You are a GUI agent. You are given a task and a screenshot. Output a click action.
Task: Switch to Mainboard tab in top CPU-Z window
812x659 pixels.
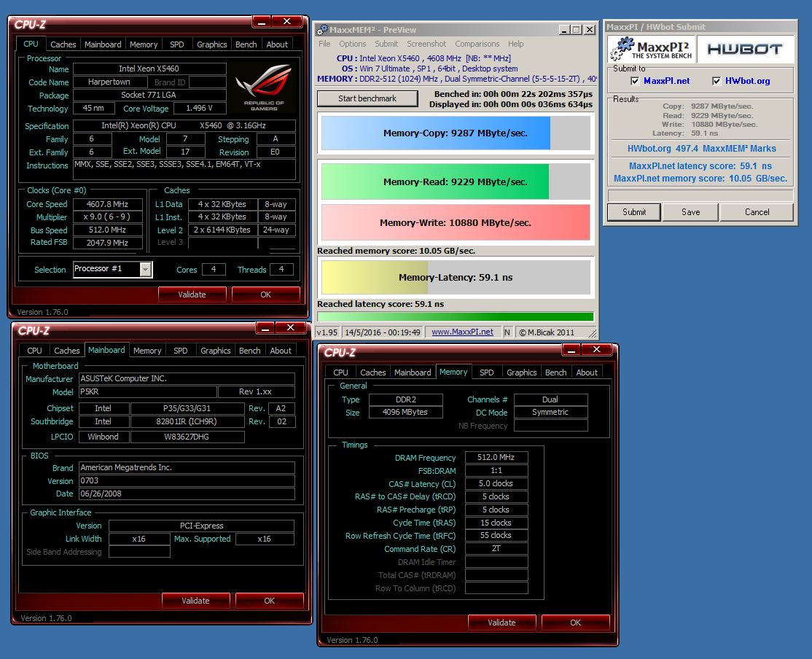tap(103, 44)
